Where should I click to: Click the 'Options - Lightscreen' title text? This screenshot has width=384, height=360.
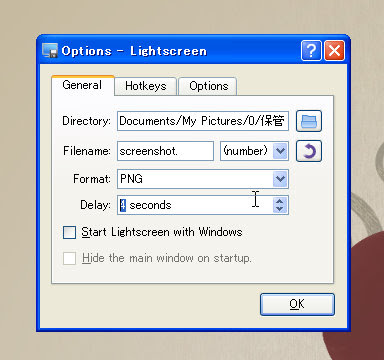(134, 51)
